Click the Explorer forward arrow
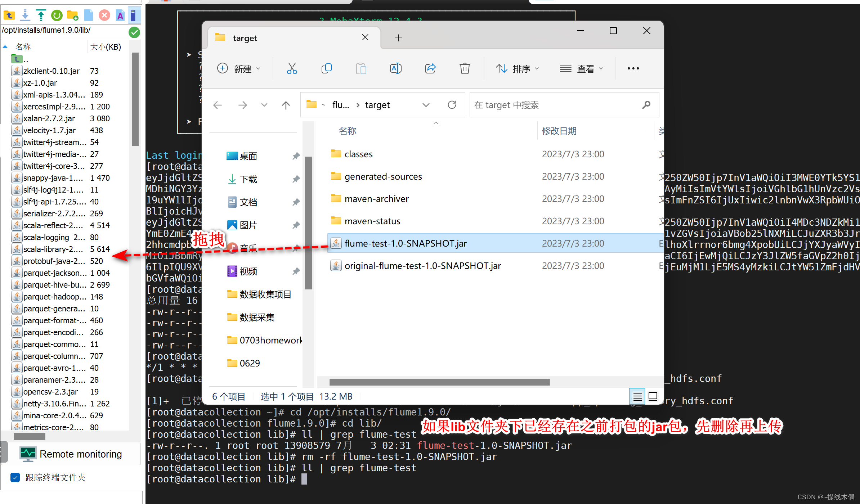Screen dimensions: 860x504 (243, 105)
